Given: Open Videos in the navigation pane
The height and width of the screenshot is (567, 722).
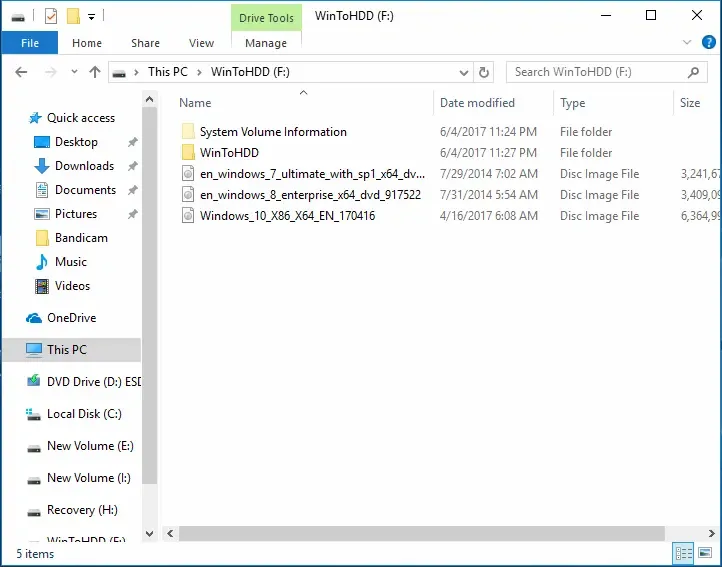Looking at the screenshot, I should tap(72, 286).
